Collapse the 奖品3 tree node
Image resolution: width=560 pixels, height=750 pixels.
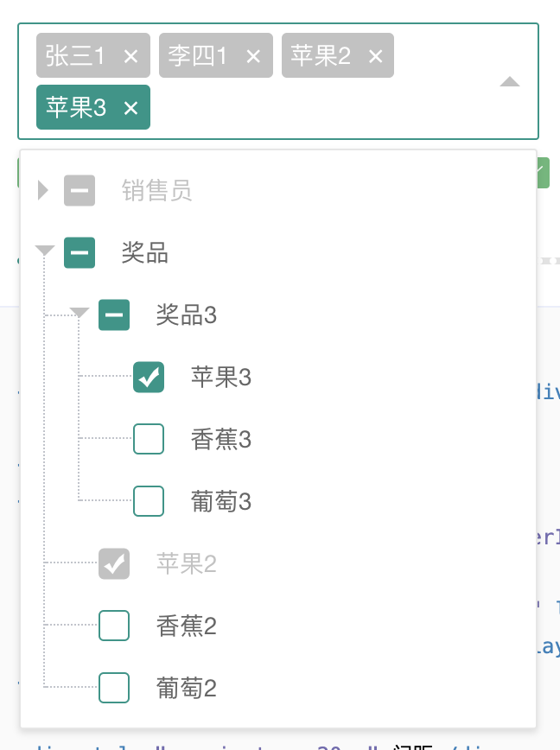pyautogui.click(x=80, y=313)
